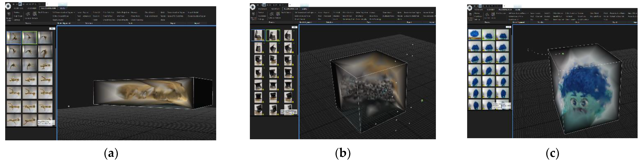Click RealityCapture logo in screenshot (a)
Image resolution: width=644 pixels, height=165 pixels.
(x=8, y=6)
